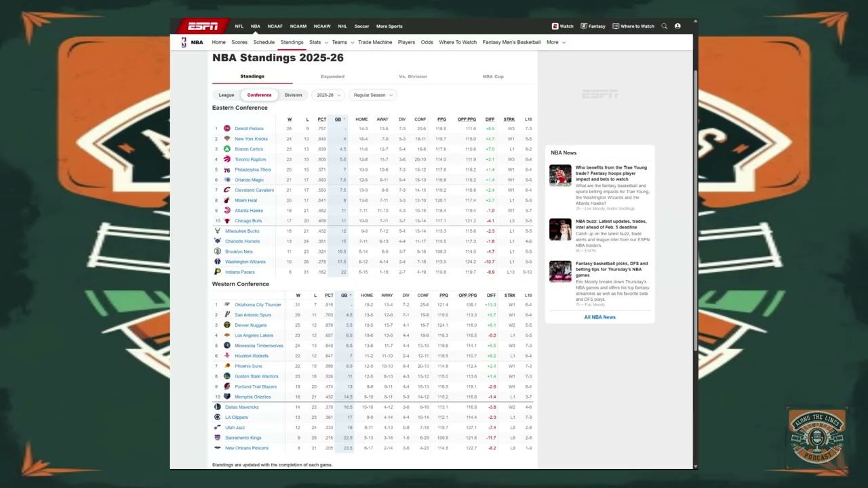The width and height of the screenshot is (868, 488).
Task: Click the Brooklyn Nets team logo
Action: tap(218, 251)
